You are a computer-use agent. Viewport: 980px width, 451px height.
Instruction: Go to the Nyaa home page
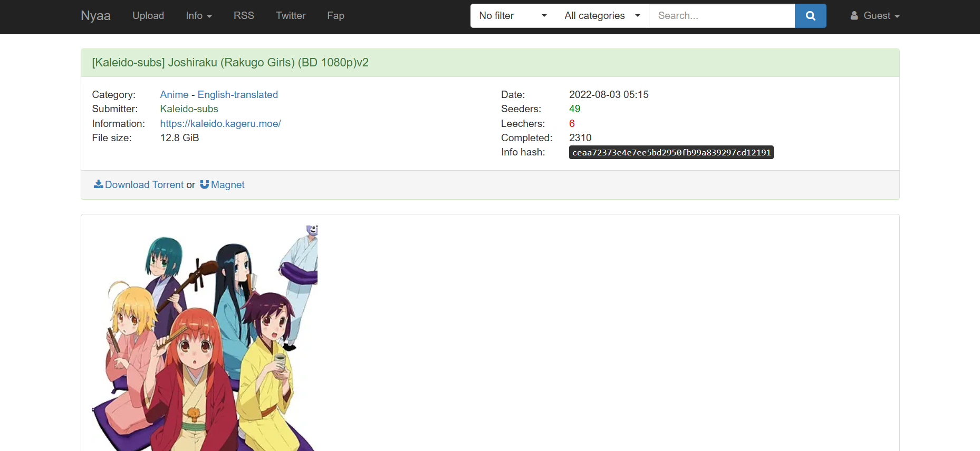tap(95, 16)
